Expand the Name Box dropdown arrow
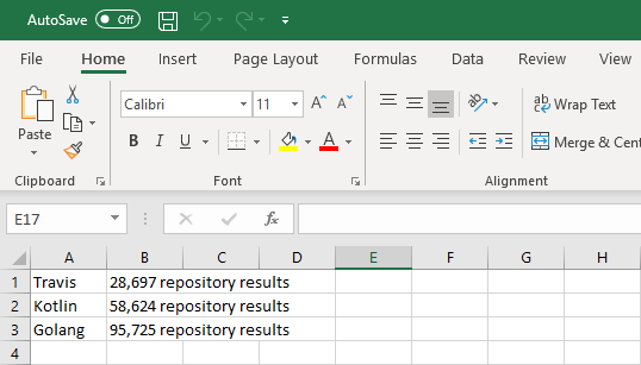This screenshot has height=365, width=641. 115,218
